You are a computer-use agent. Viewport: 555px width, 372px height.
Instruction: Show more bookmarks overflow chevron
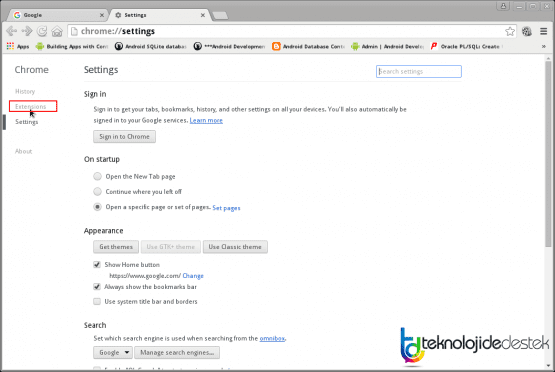(544, 46)
